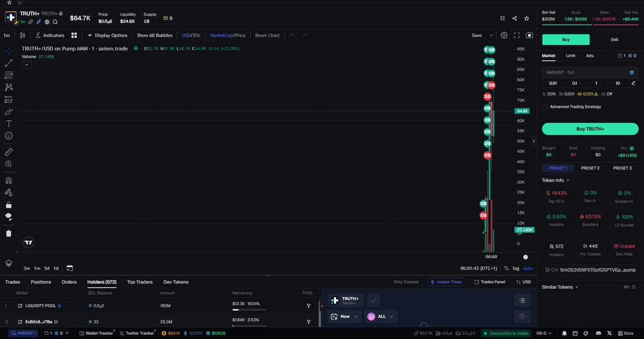Switch to Trades tab
This screenshot has width=644, height=339.
pos(12,282)
